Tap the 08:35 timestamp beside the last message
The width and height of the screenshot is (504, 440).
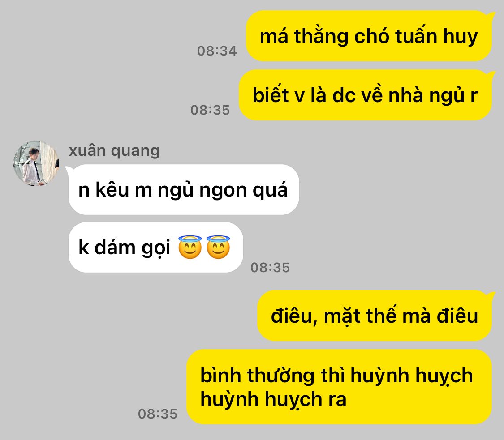[x=158, y=414]
